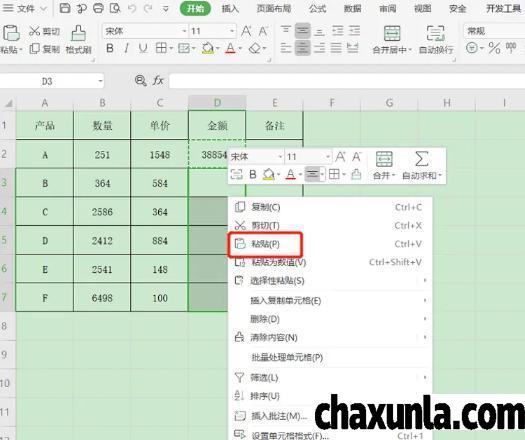525x440 pixels.
Task: Select Paste (粘贴) in the context menu
Action: 265,244
